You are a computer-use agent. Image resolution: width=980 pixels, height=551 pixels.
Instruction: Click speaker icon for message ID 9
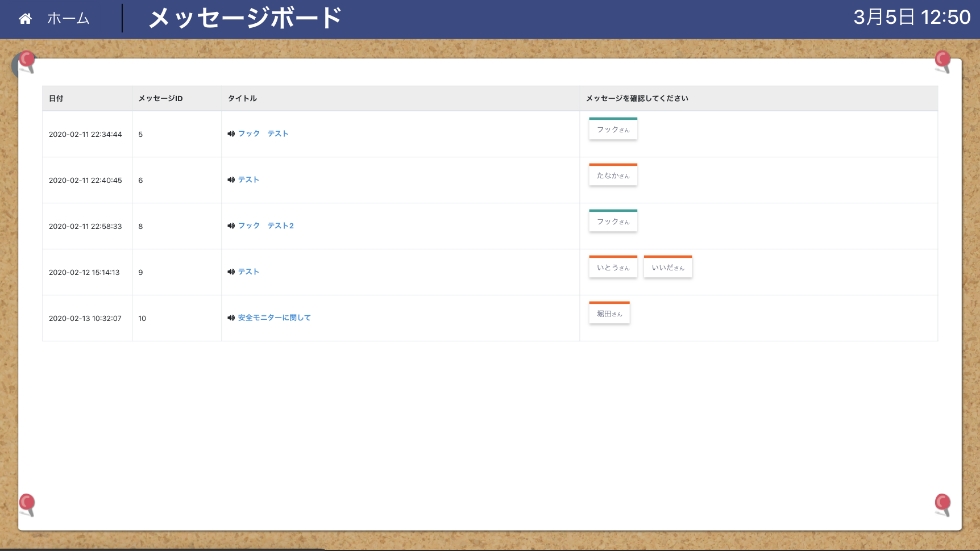point(231,272)
